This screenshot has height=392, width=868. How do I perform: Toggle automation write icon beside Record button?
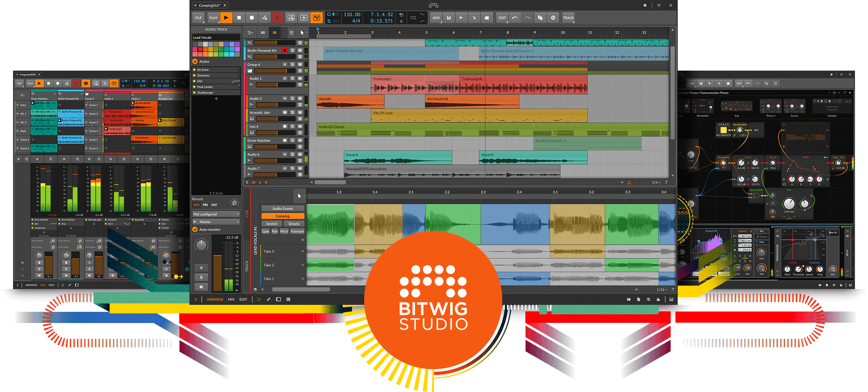point(264,18)
